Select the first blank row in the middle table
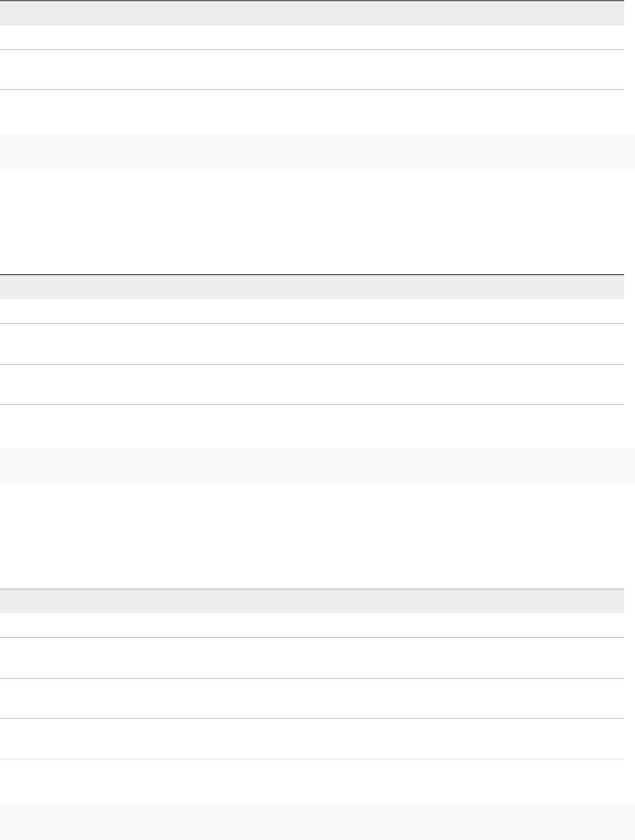The height and width of the screenshot is (840, 635). click(x=312, y=311)
